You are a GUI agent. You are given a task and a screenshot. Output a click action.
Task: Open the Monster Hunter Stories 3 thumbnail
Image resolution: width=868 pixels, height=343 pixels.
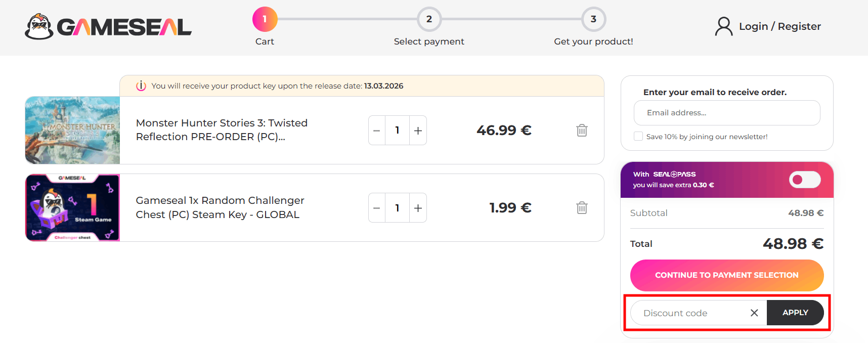pyautogui.click(x=72, y=131)
